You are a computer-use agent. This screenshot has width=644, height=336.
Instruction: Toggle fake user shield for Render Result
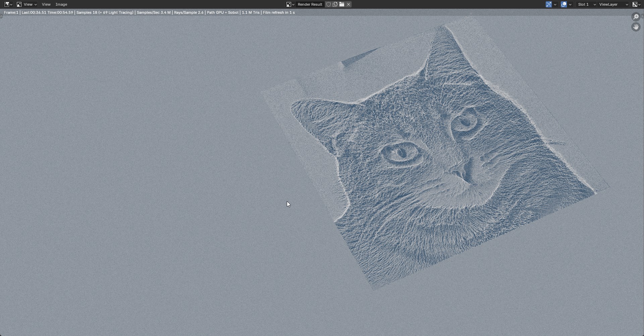(x=329, y=4)
